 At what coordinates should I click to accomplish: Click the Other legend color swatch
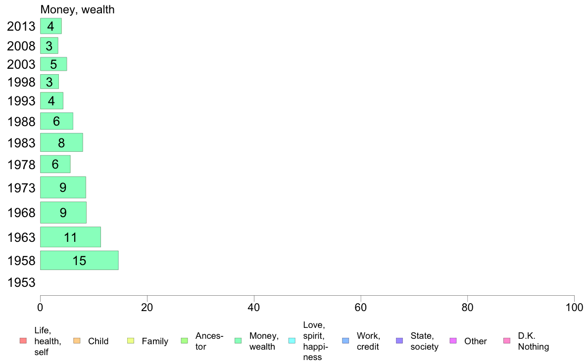[x=453, y=341]
